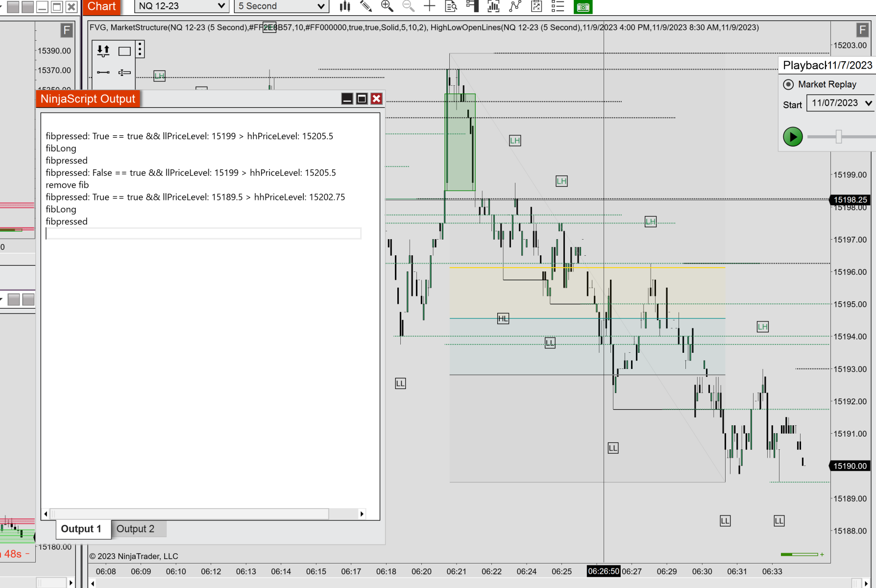The height and width of the screenshot is (588, 876).
Task: Click the green chart snapshot camera icon
Action: pos(583,7)
